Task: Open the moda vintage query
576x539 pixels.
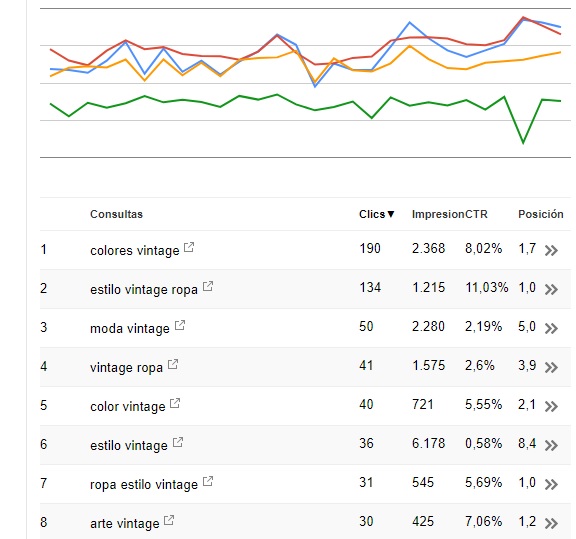Action: (x=130, y=328)
